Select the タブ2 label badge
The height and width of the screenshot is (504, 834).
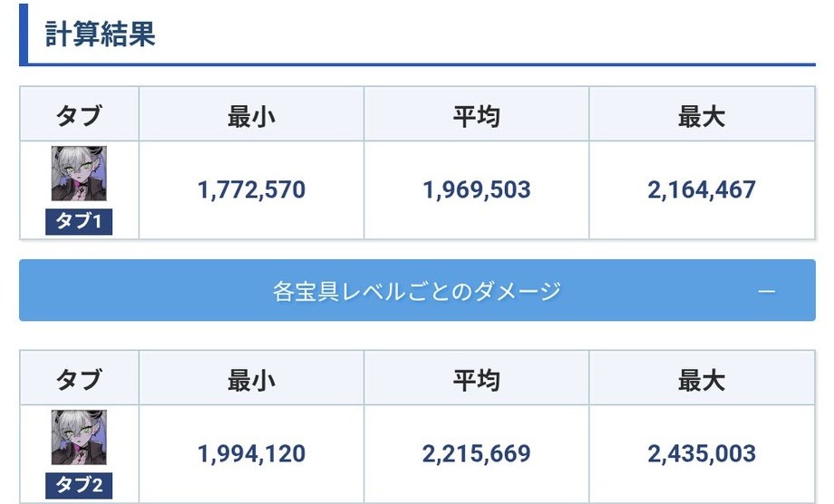pyautogui.click(x=79, y=485)
